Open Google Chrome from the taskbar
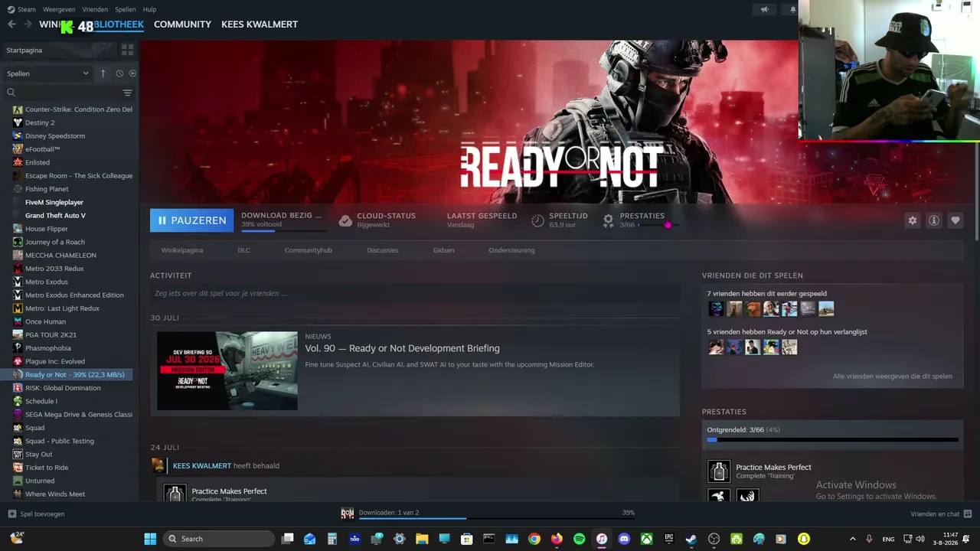980x551 pixels. click(534, 539)
